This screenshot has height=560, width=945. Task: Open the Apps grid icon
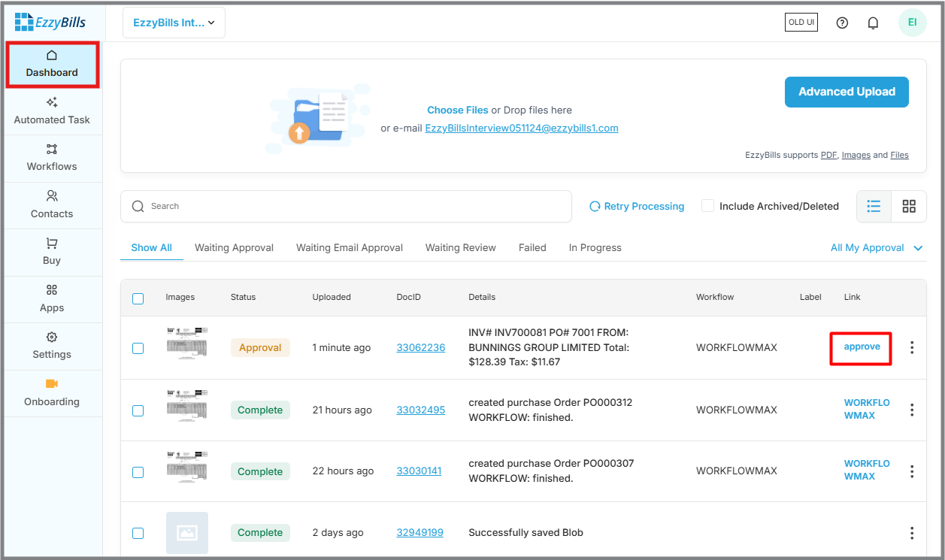coord(52,290)
